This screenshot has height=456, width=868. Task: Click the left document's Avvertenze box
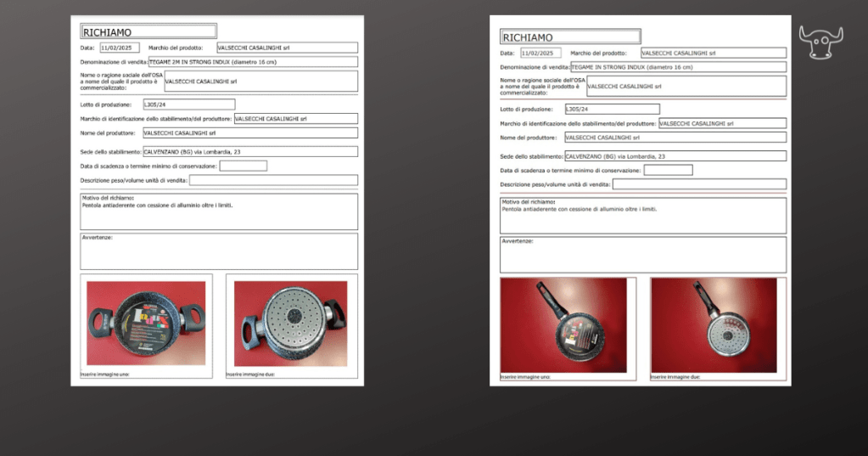click(x=218, y=251)
